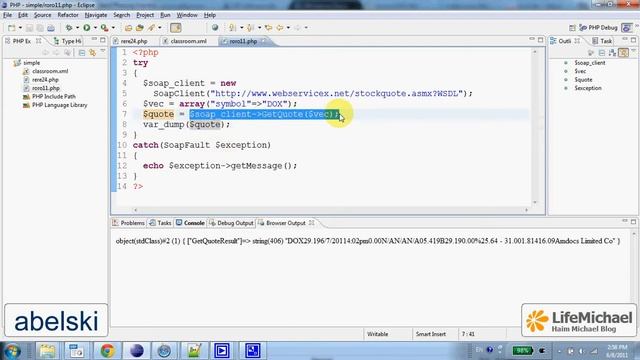Open the Navigate menu
This screenshot has width=640, height=360.
click(x=96, y=15)
